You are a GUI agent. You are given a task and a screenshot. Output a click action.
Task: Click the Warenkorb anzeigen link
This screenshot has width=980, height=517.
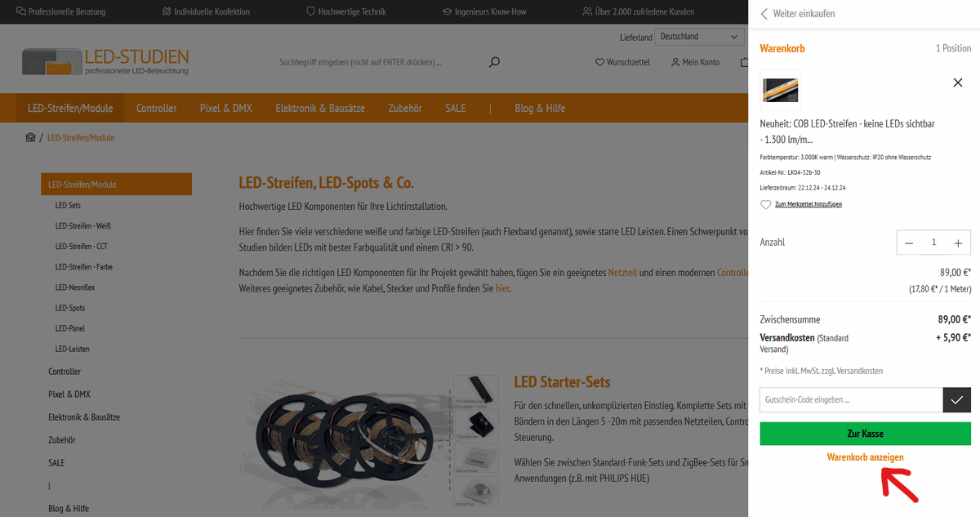click(x=866, y=457)
